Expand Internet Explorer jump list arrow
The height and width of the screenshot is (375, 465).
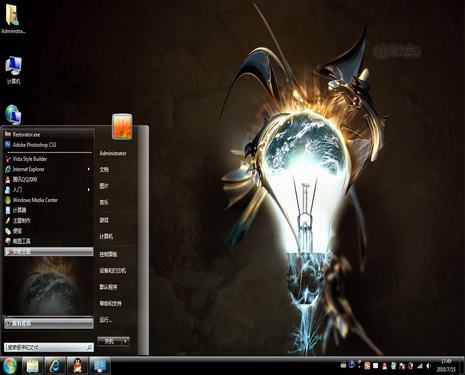[x=89, y=169]
